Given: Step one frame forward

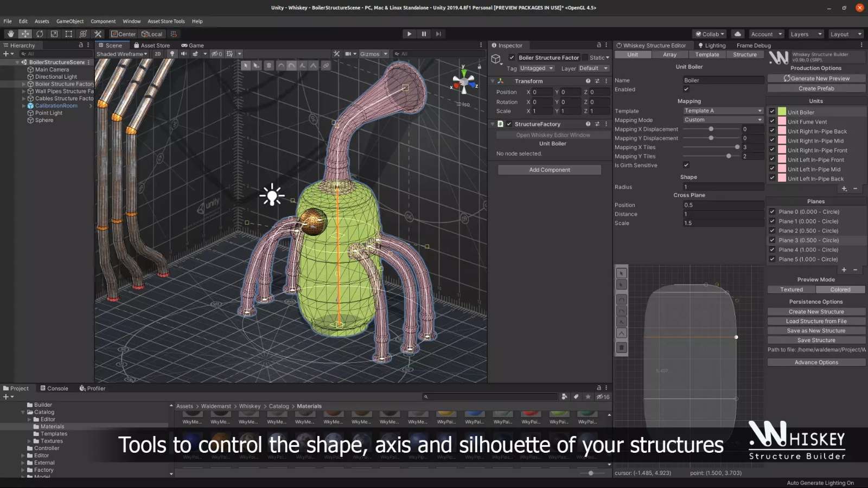Looking at the screenshot, I should pyautogui.click(x=438, y=34).
